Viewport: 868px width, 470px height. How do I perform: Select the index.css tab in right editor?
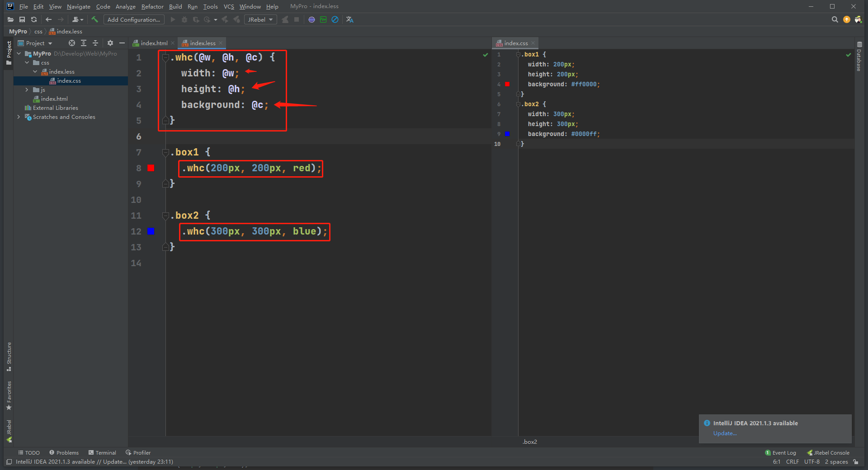coord(515,43)
